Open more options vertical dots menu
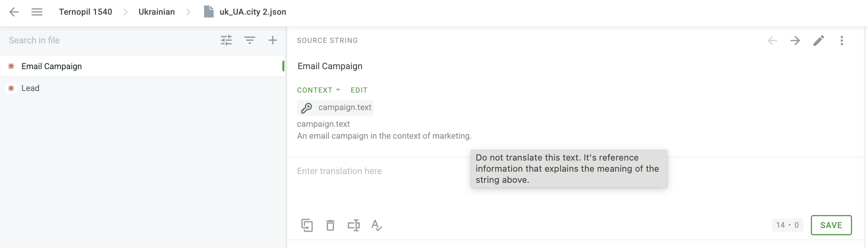The width and height of the screenshot is (868, 248). (842, 41)
